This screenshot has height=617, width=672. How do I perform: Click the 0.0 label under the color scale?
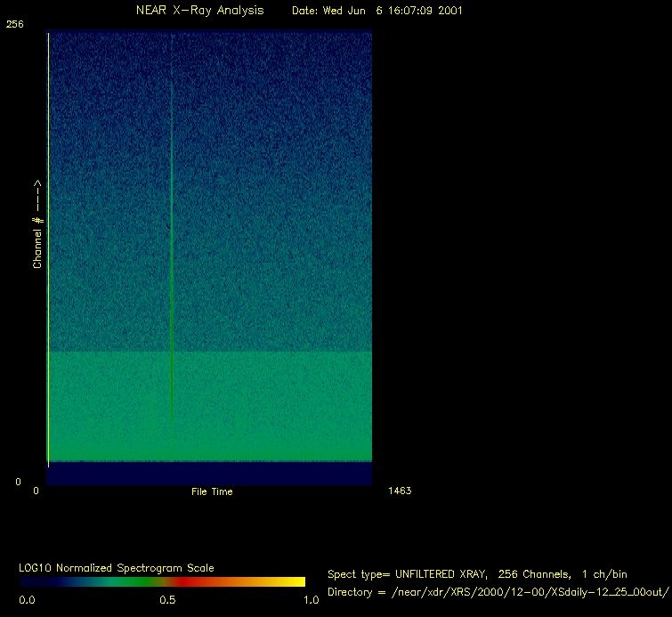tap(28, 600)
